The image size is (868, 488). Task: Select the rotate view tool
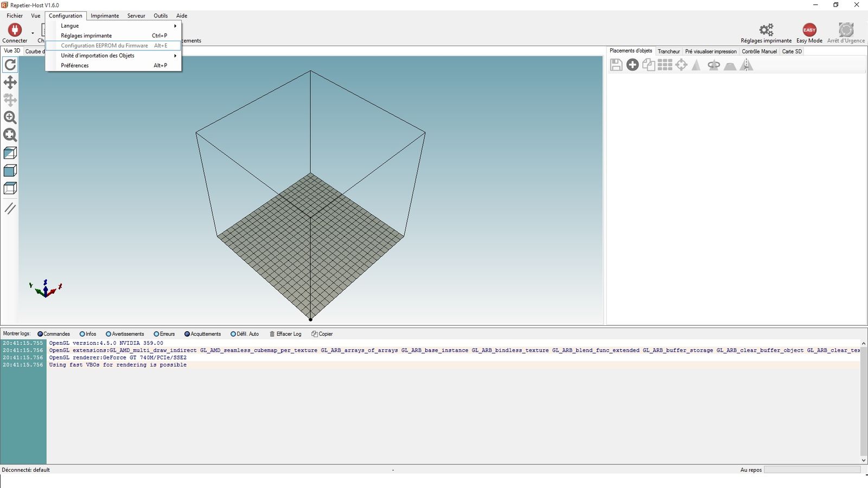pyautogui.click(x=10, y=65)
